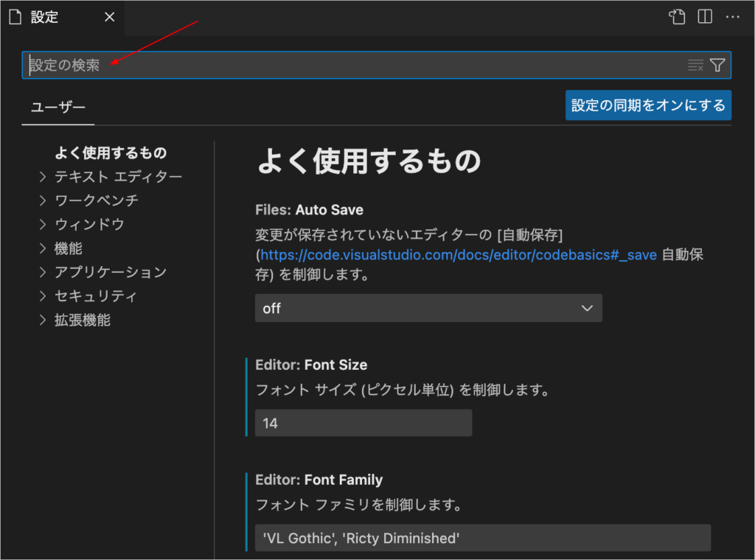755x560 pixels.
Task: Click the split editor icon
Action: point(705,17)
